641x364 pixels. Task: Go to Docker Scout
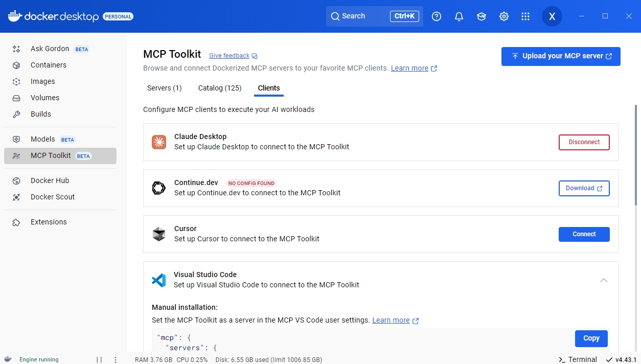[60, 197]
